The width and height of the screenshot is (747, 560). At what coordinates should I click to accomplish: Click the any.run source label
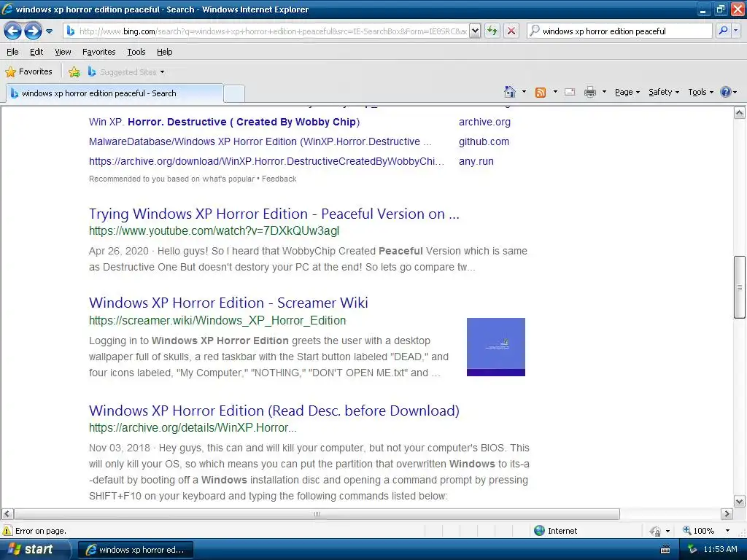[476, 161]
